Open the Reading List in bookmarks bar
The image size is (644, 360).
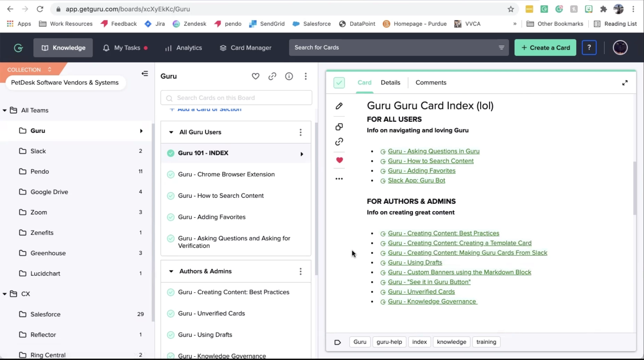click(615, 24)
